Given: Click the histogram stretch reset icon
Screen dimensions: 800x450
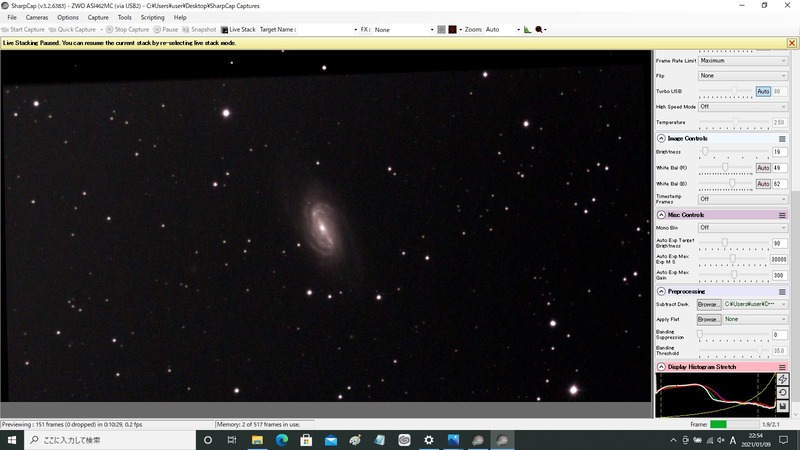Looking at the screenshot, I should (x=783, y=392).
